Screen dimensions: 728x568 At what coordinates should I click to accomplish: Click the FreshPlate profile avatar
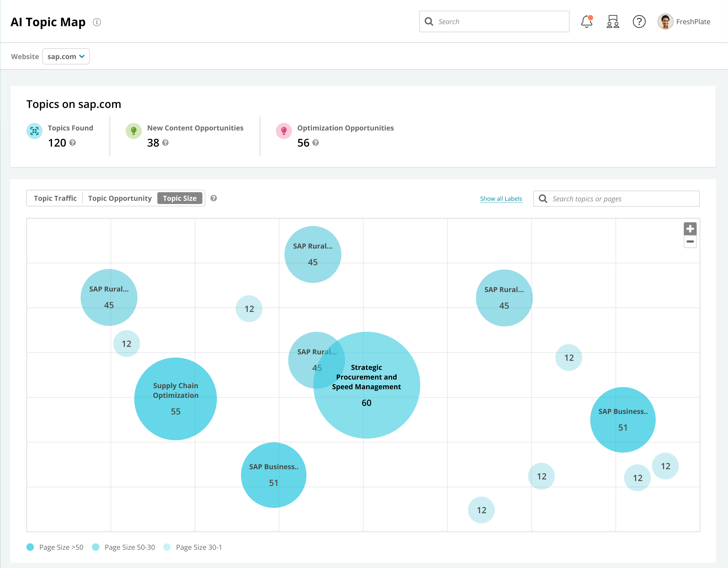tap(665, 22)
